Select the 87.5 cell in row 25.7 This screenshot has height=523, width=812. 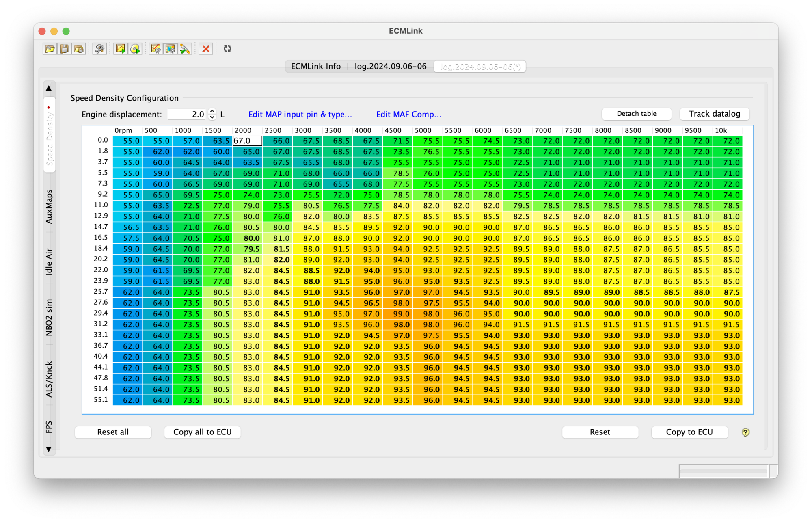[727, 292]
